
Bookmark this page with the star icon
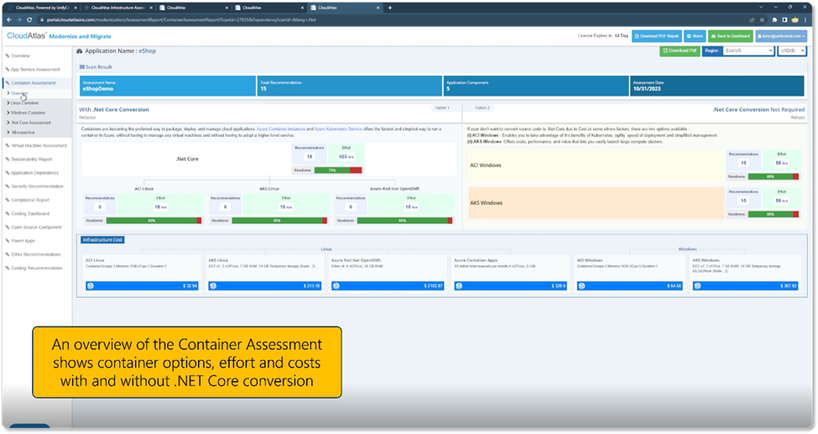pyautogui.click(x=762, y=20)
